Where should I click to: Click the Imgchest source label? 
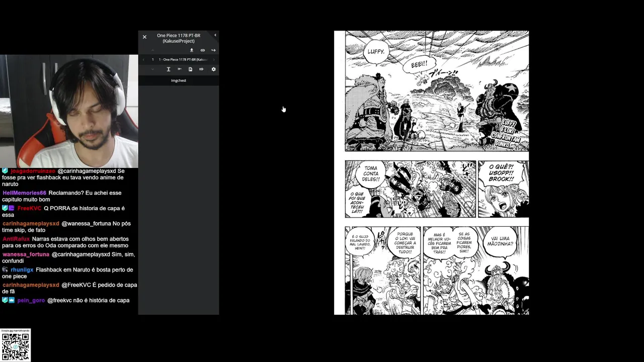179,80
